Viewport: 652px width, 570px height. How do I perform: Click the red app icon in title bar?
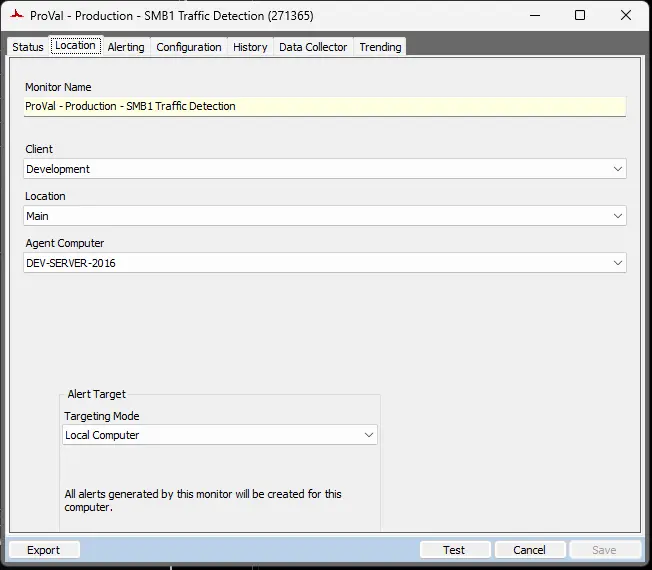[17, 15]
